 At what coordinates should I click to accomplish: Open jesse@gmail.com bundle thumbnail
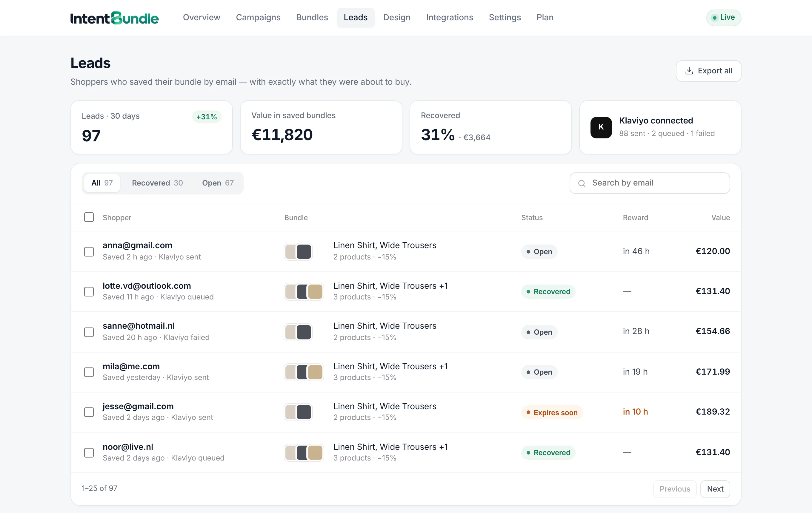pos(298,412)
